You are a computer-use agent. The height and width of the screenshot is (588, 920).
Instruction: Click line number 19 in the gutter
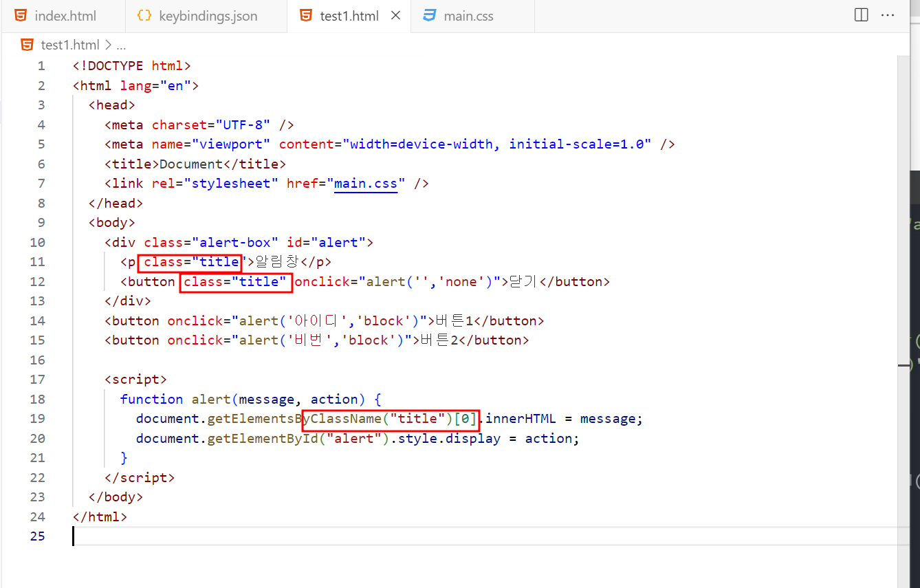38,419
